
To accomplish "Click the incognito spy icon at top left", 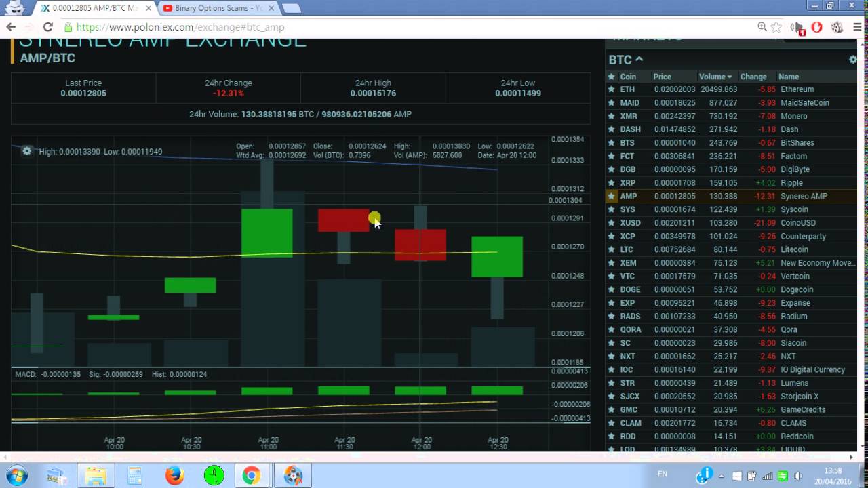I will (x=14, y=8).
